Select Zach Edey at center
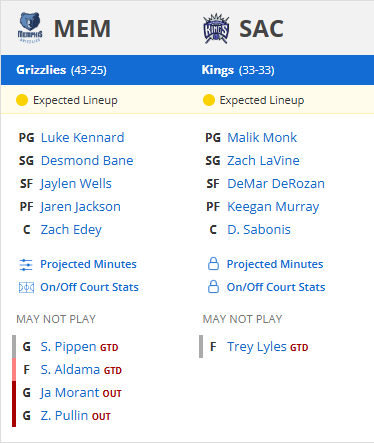The width and height of the screenshot is (374, 443). (x=71, y=230)
